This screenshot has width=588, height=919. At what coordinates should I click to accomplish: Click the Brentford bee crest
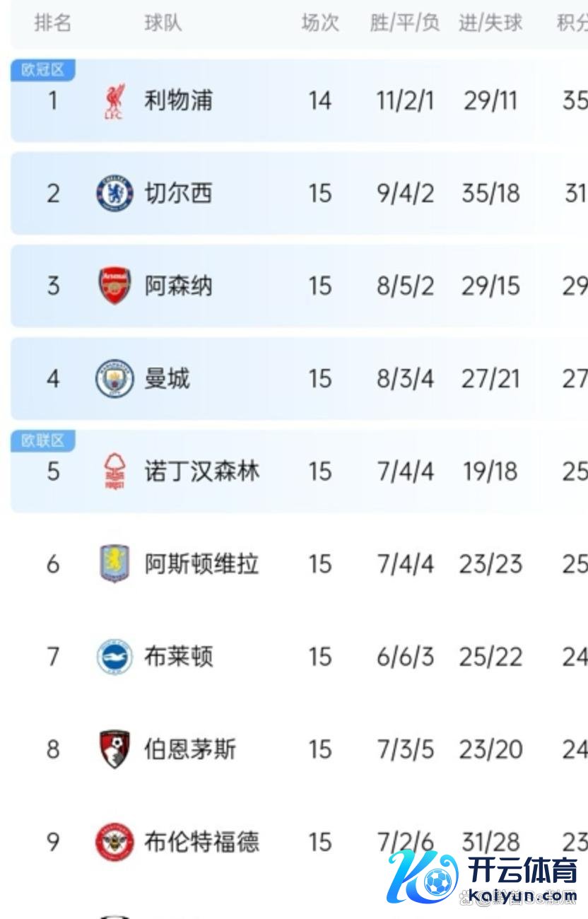coord(114,842)
